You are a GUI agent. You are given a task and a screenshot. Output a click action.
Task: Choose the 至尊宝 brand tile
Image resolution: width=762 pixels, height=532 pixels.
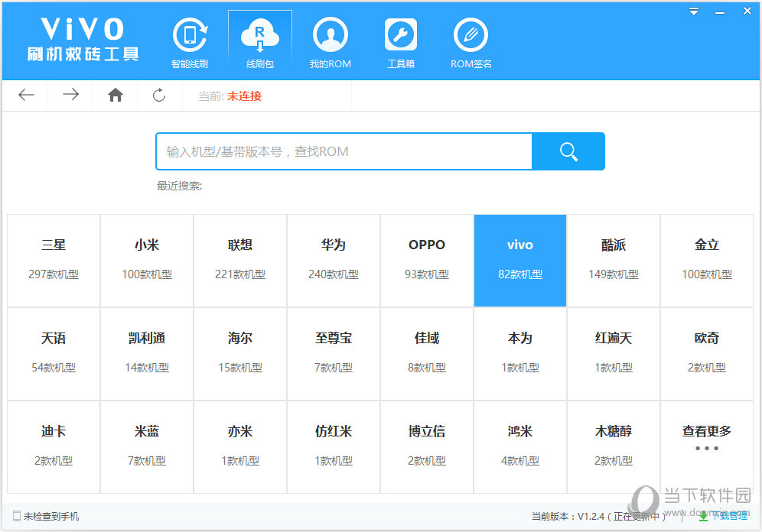[x=334, y=354]
